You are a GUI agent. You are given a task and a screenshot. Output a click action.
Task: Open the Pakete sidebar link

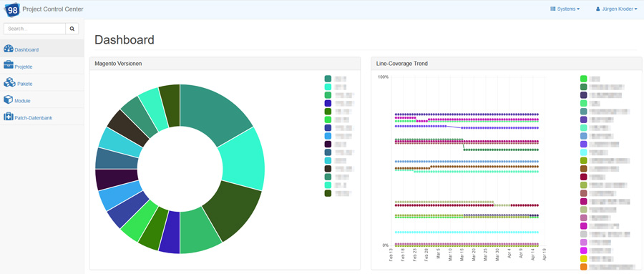click(42, 82)
